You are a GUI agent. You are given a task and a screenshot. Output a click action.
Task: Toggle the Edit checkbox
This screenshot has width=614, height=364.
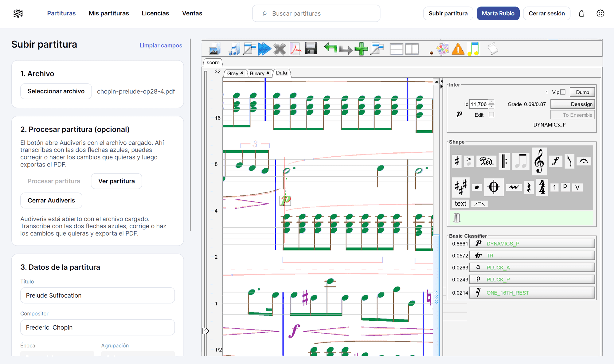pos(491,115)
